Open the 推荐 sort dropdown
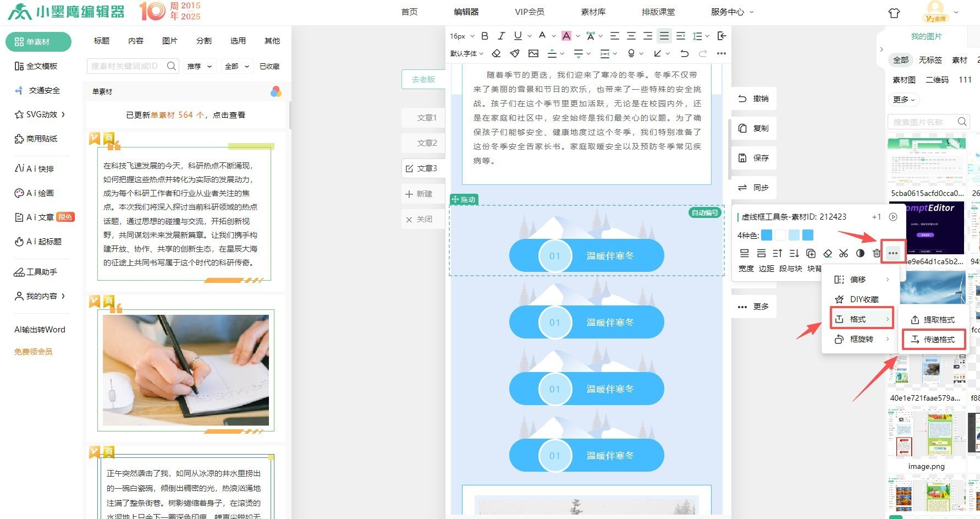980x519 pixels. [200, 66]
